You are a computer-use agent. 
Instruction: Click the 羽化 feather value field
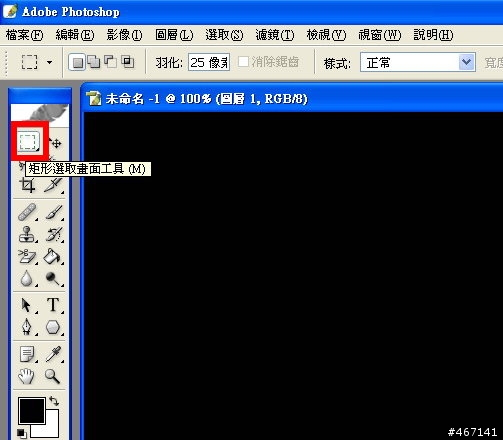[209, 62]
